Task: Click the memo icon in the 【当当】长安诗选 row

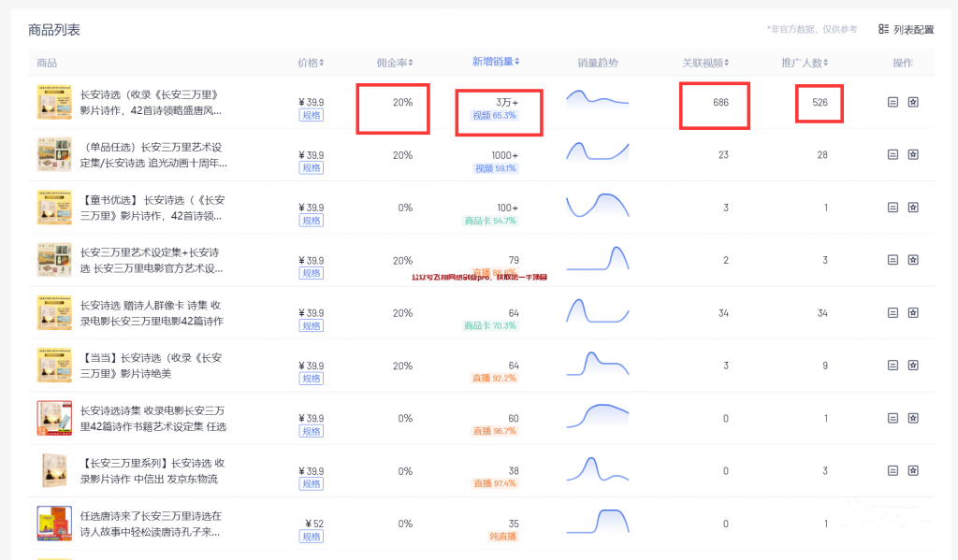Action: coord(892,364)
